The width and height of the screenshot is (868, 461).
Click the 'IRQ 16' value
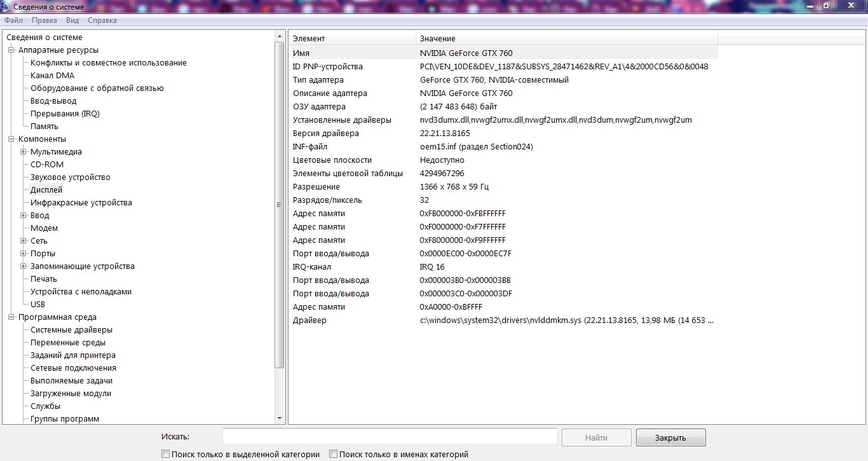pyautogui.click(x=432, y=267)
